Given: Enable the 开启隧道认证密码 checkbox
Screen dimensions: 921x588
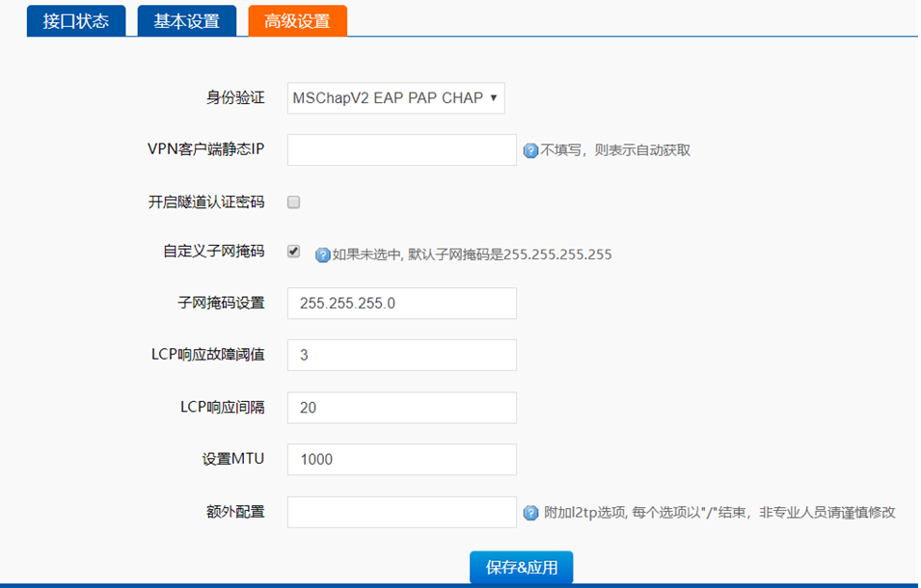Looking at the screenshot, I should pyautogui.click(x=294, y=202).
